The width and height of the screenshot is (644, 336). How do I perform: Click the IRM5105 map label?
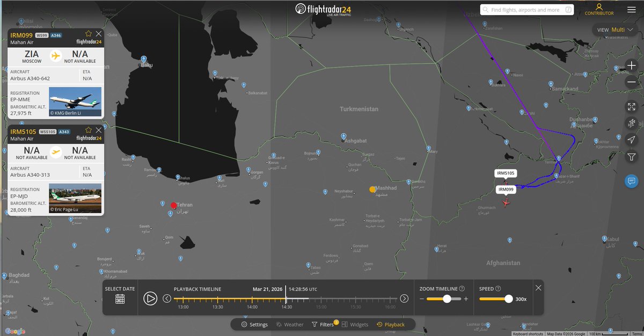coord(506,173)
